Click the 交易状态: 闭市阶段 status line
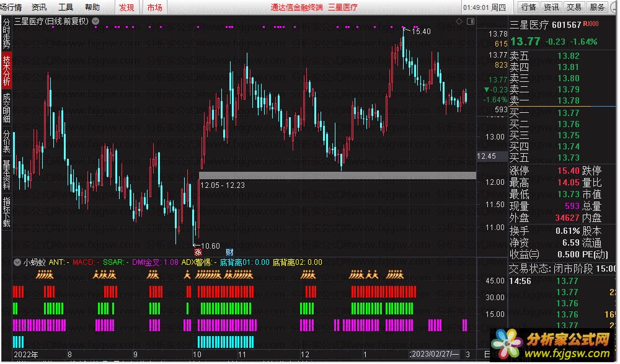The image size is (620, 364). tap(563, 269)
